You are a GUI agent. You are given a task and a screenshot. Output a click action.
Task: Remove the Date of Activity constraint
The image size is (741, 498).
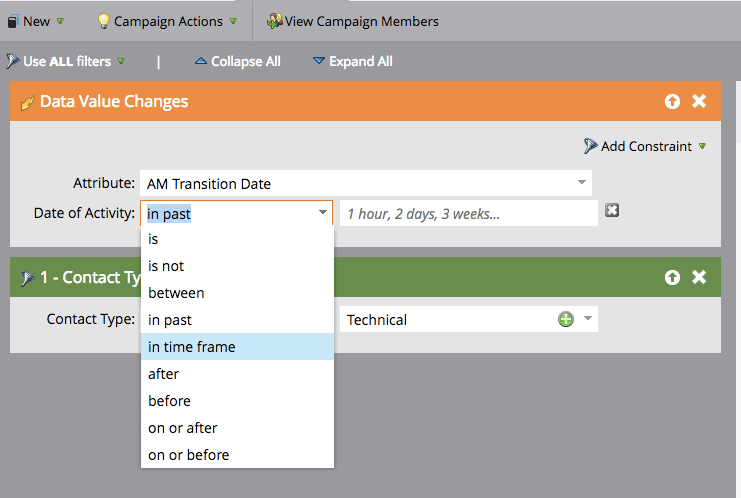pyautogui.click(x=612, y=210)
